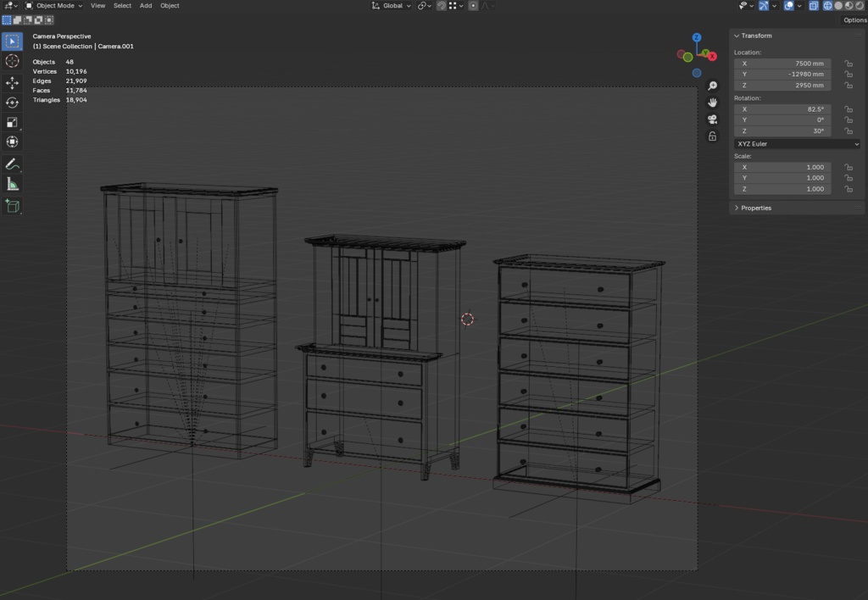
Task: Click the Location Z field 2950 mm
Action: [782, 86]
